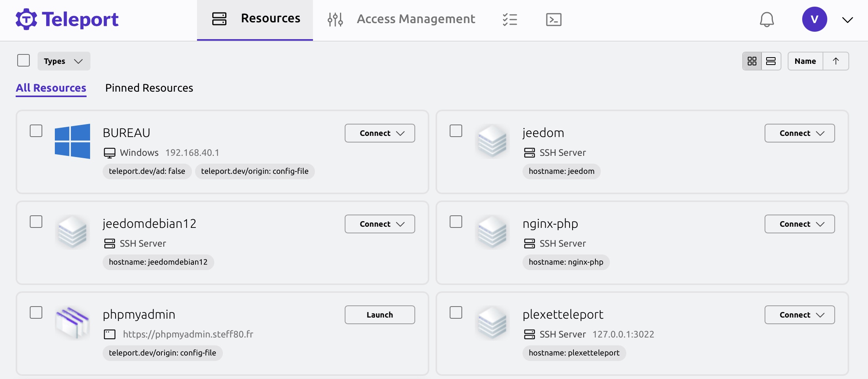The image size is (868, 379).
Task: Toggle the select-all resources checkbox
Action: tap(24, 60)
